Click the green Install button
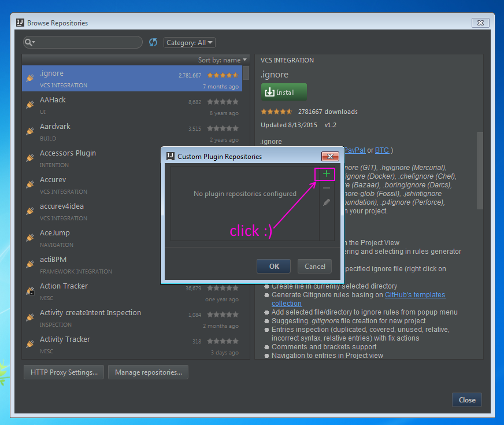 [284, 92]
